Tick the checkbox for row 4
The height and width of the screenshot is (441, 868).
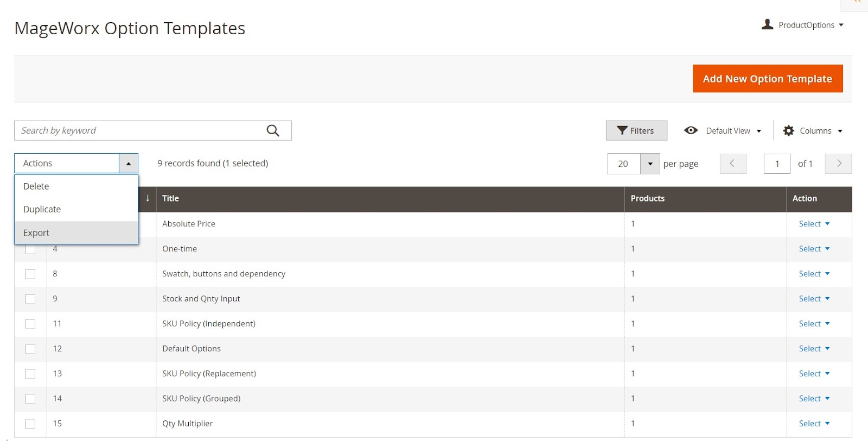click(30, 249)
